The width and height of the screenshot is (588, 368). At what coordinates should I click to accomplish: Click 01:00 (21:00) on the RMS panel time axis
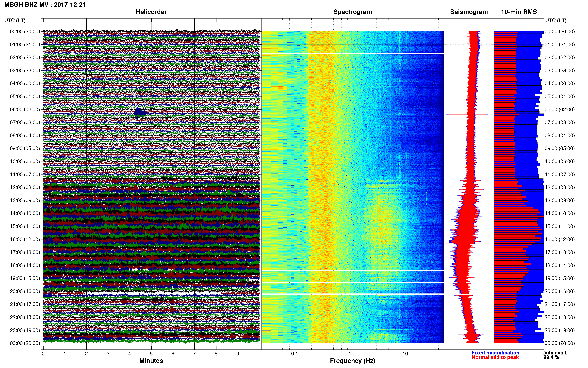560,45
